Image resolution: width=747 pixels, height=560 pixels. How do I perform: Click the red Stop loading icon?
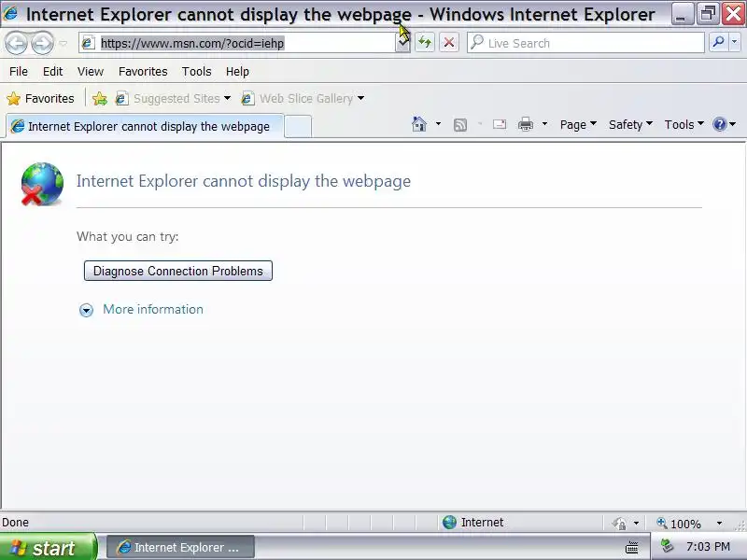[x=449, y=43]
